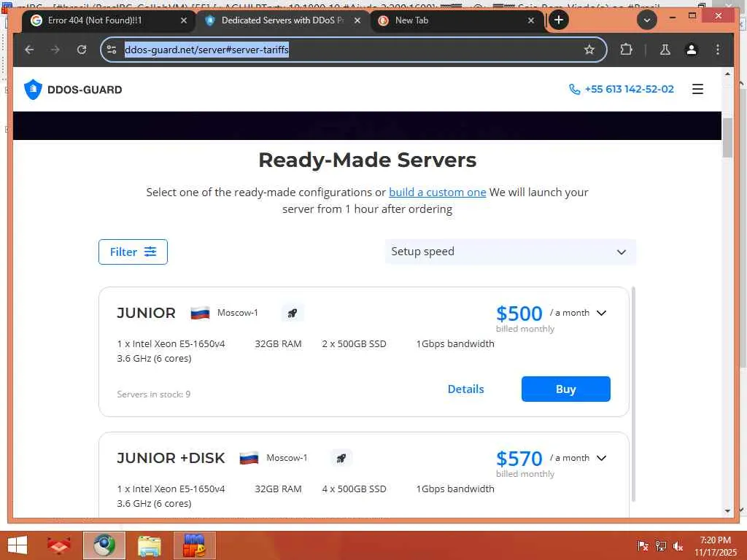
Task: Click the page scrollbar down arrow
Action: pyautogui.click(x=727, y=511)
